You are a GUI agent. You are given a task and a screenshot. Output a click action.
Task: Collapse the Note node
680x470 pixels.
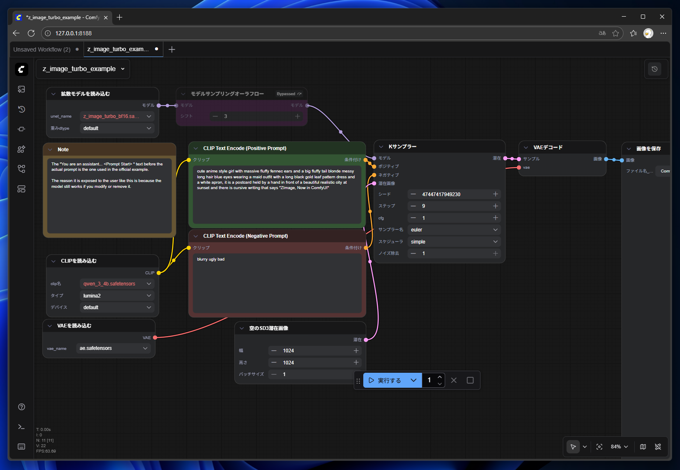point(50,149)
